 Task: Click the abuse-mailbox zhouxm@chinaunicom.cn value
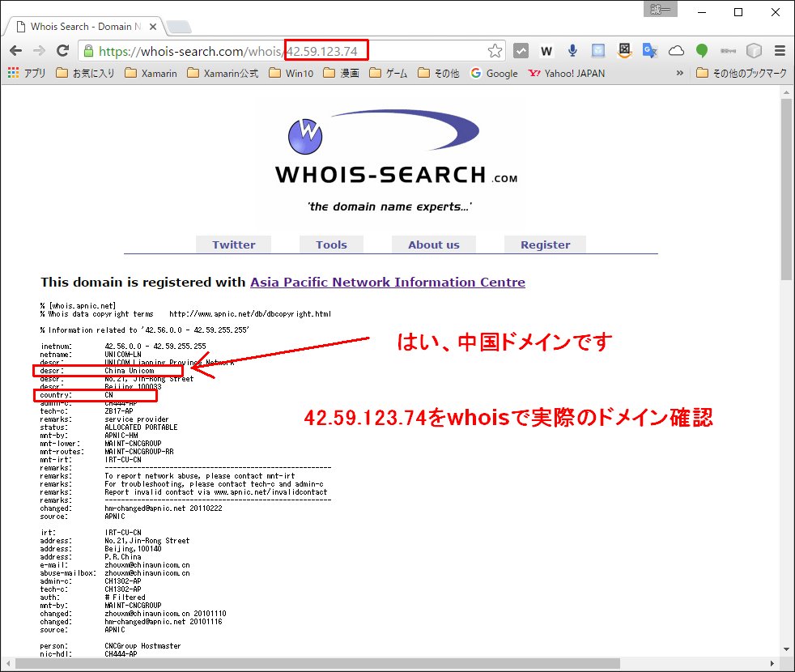[147, 573]
